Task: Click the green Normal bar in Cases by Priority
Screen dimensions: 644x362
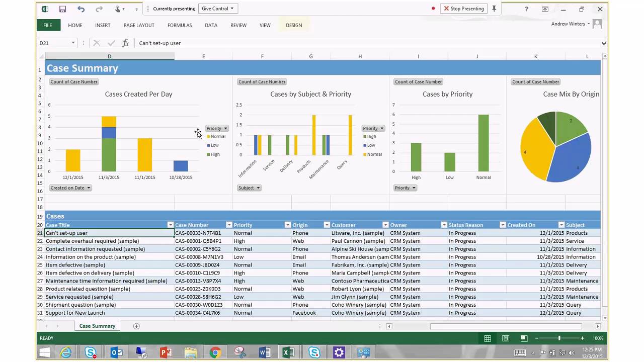Action: click(484, 143)
